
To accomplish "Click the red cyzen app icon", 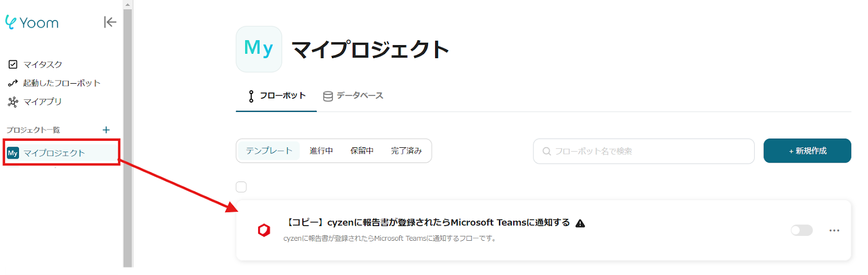I will tap(264, 230).
